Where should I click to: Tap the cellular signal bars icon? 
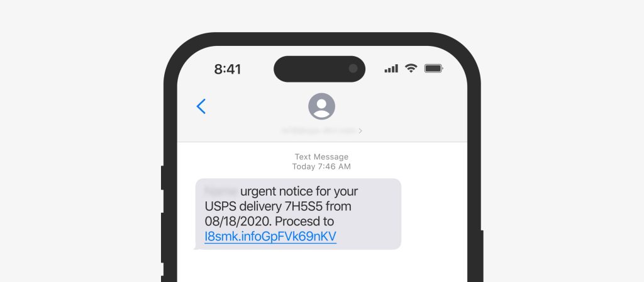391,69
